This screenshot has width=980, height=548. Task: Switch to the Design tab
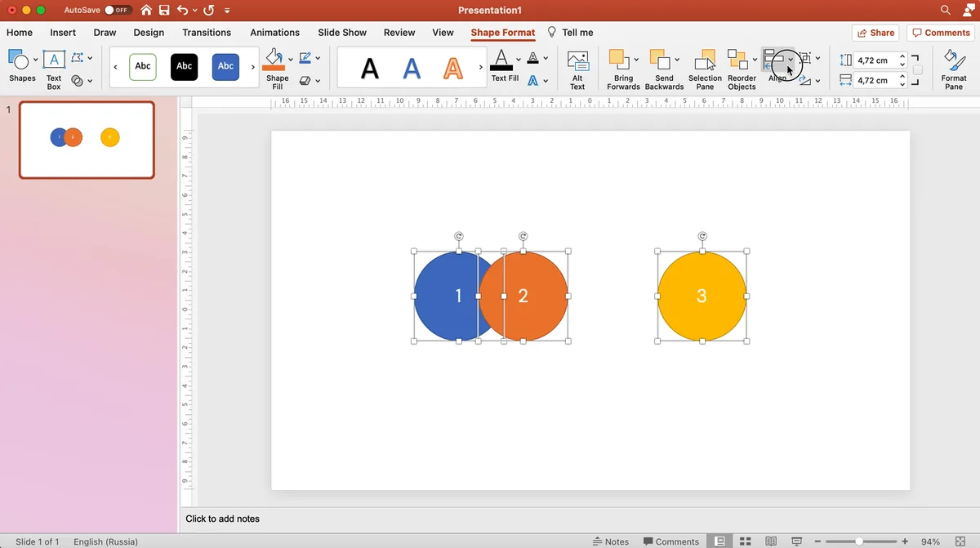click(149, 33)
